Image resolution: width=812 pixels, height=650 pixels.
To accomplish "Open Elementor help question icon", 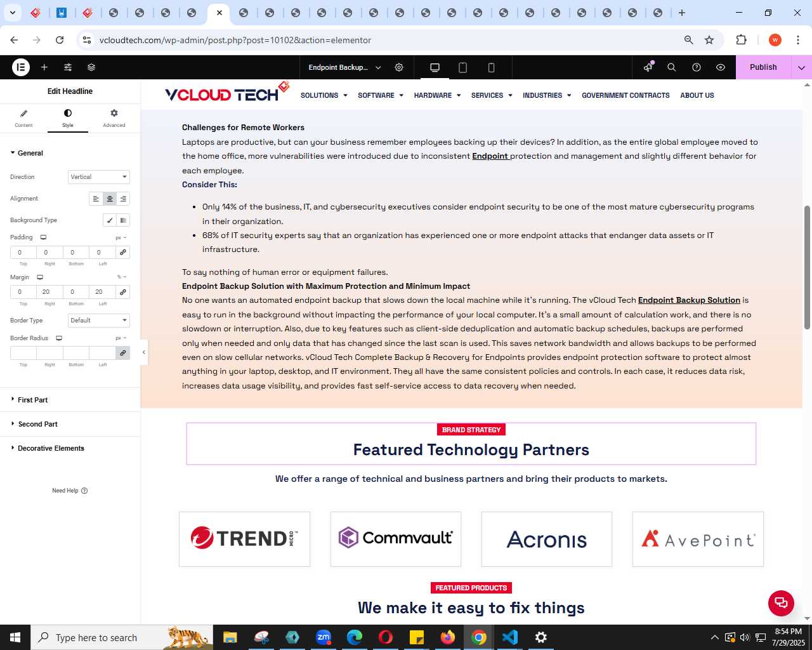I will 697,67.
